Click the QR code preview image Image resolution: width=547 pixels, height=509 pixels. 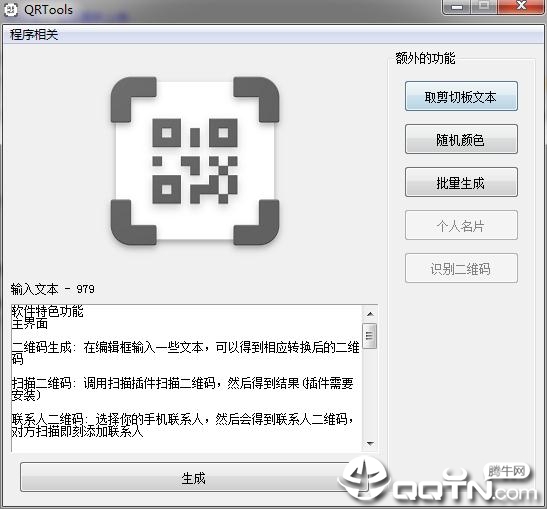pos(195,161)
